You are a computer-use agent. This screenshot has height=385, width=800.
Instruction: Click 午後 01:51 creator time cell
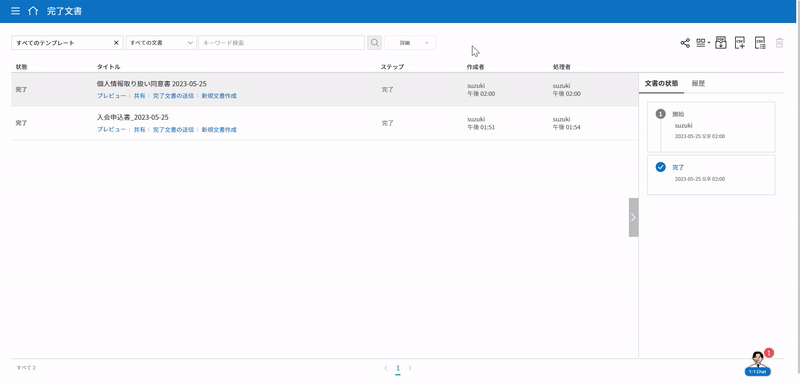click(481, 127)
